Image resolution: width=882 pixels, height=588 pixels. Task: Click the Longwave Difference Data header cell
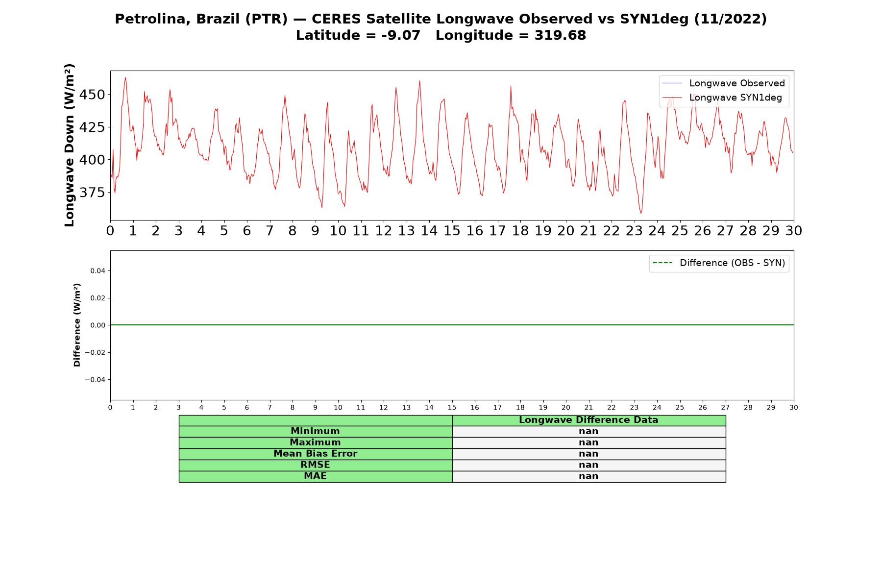588,420
